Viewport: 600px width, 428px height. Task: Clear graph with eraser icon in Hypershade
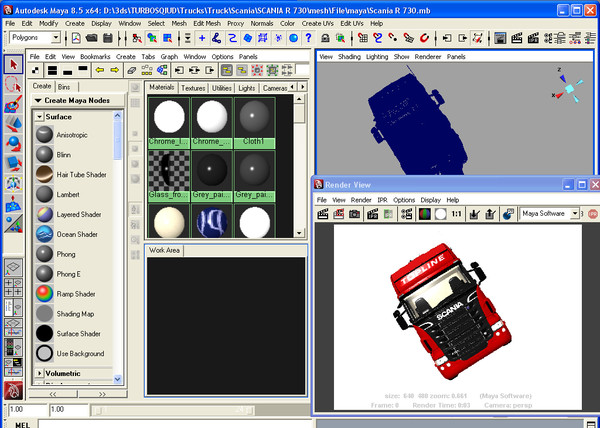(x=132, y=70)
